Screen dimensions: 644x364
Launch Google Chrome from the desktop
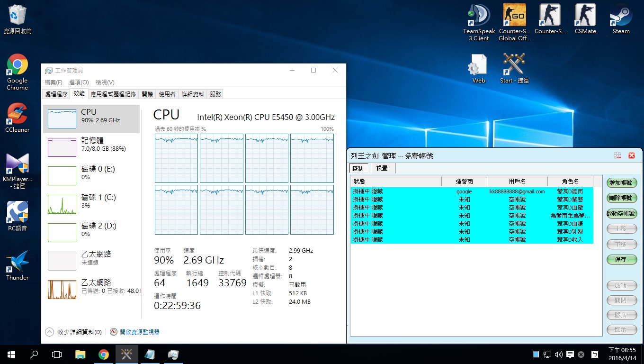point(18,72)
